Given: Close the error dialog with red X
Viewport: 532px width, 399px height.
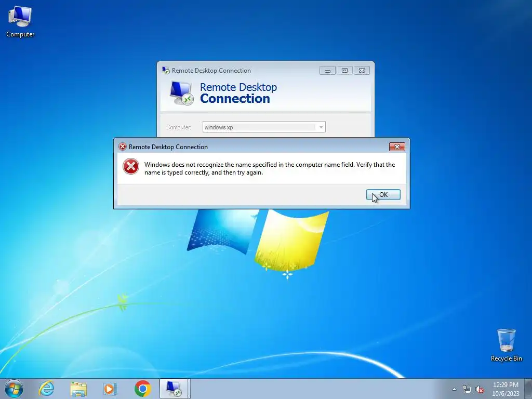Looking at the screenshot, I should point(397,147).
